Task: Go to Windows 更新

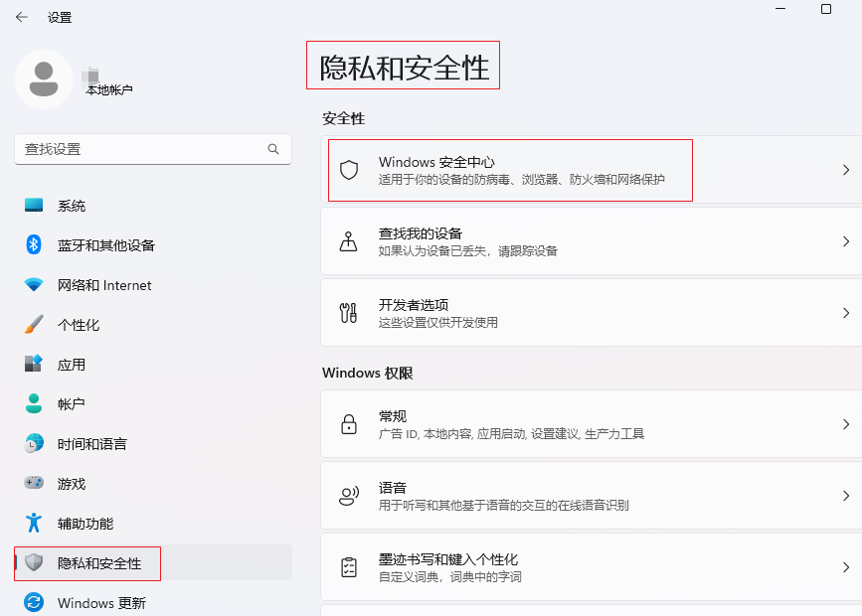Action: 153,602
